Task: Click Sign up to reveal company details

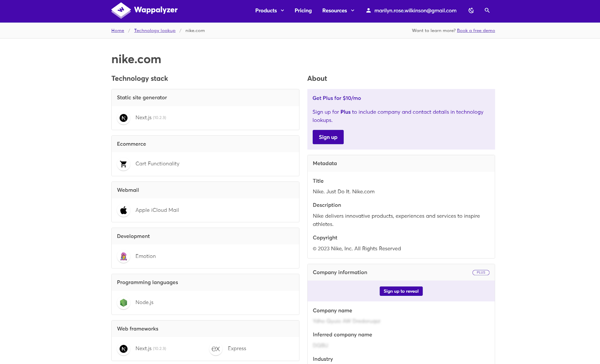Action: tap(401, 291)
